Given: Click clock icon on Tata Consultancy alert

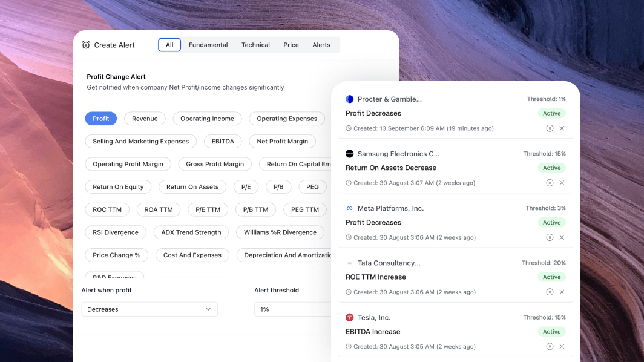Looking at the screenshot, I should [x=349, y=292].
